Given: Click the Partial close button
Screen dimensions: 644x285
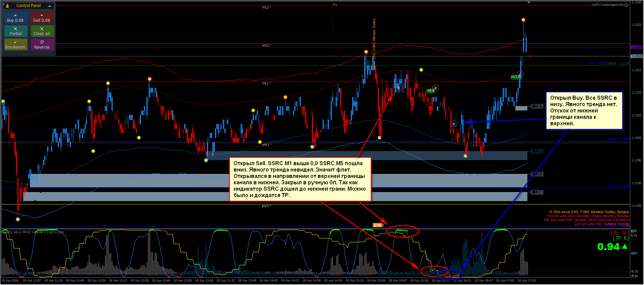Looking at the screenshot, I should coord(16,31).
